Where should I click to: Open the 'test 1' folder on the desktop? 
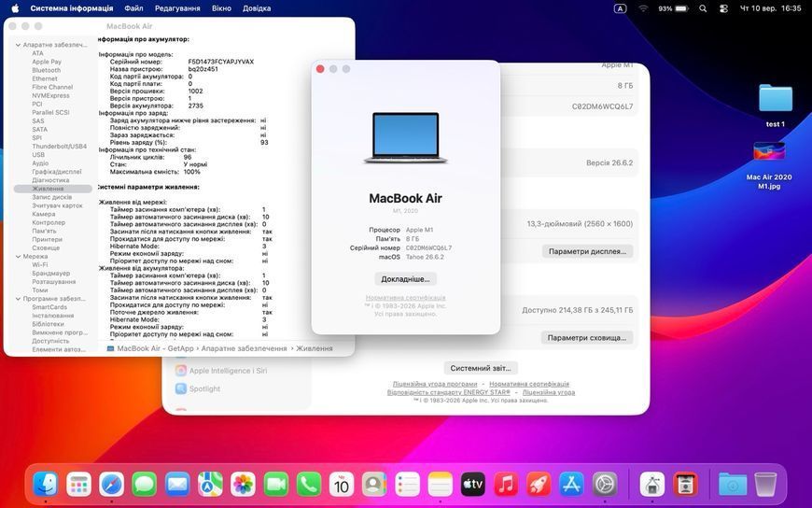click(776, 98)
